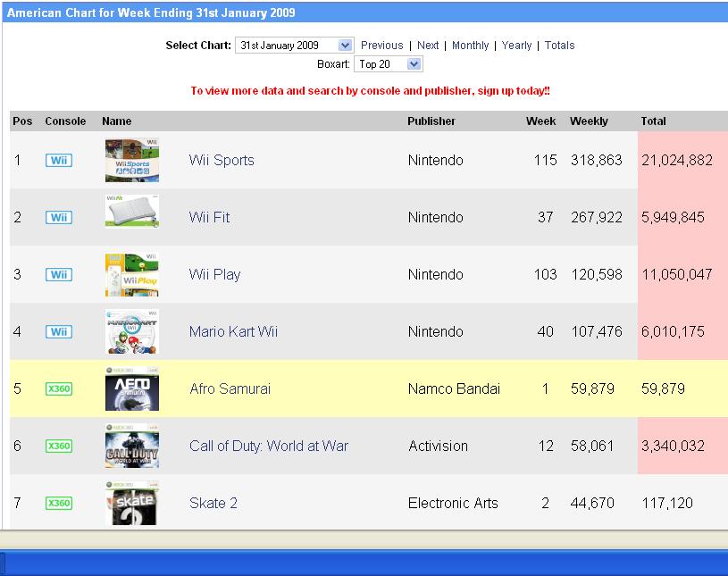This screenshot has width=728, height=576.
Task: Click the weekly sales value 318,863
Action: pos(596,160)
